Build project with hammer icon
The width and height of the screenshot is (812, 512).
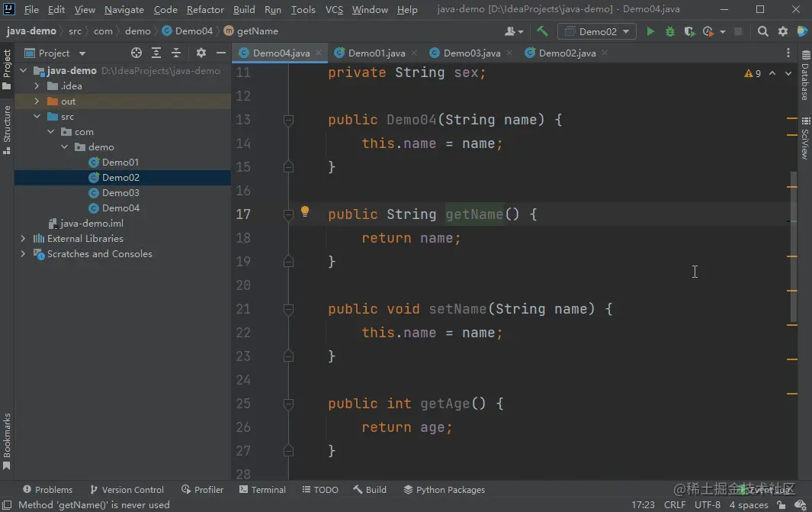click(x=542, y=31)
